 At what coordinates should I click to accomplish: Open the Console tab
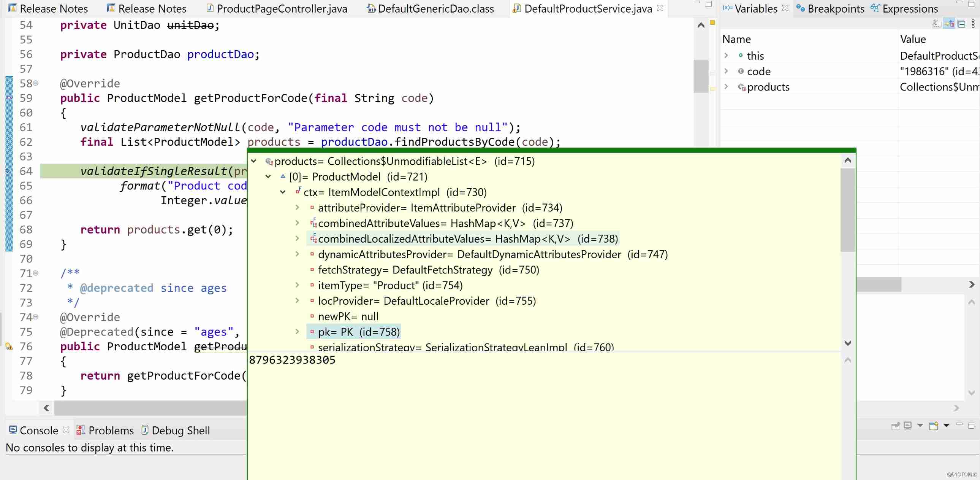(34, 430)
